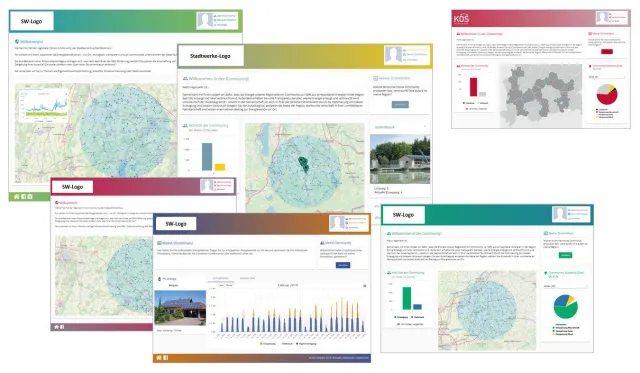Open the user avatar in the teal-header window
This screenshot has width=640, height=373.
[x=560, y=214]
